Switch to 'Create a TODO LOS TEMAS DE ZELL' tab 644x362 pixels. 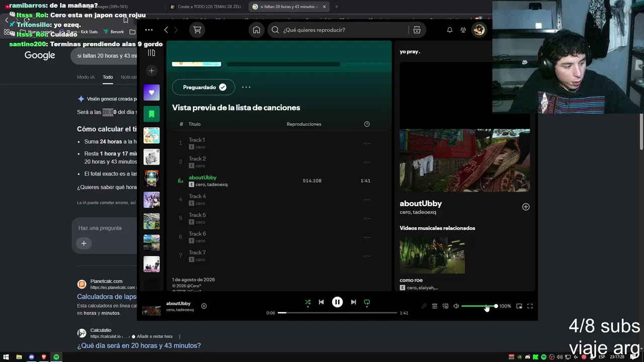tap(206, 7)
